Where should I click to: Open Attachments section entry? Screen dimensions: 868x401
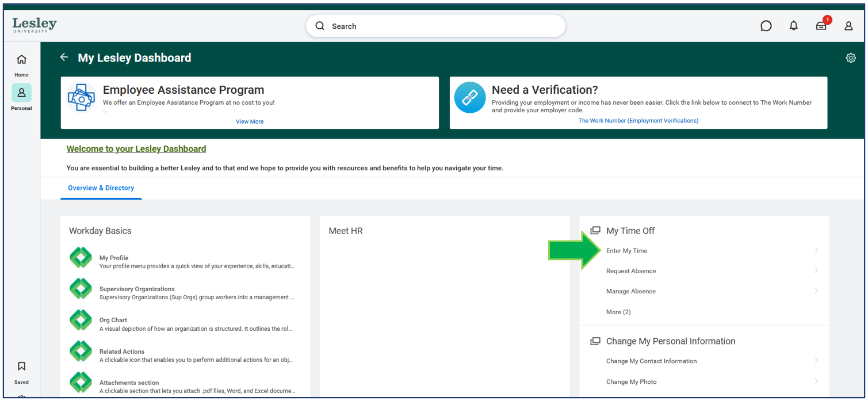[x=129, y=383]
